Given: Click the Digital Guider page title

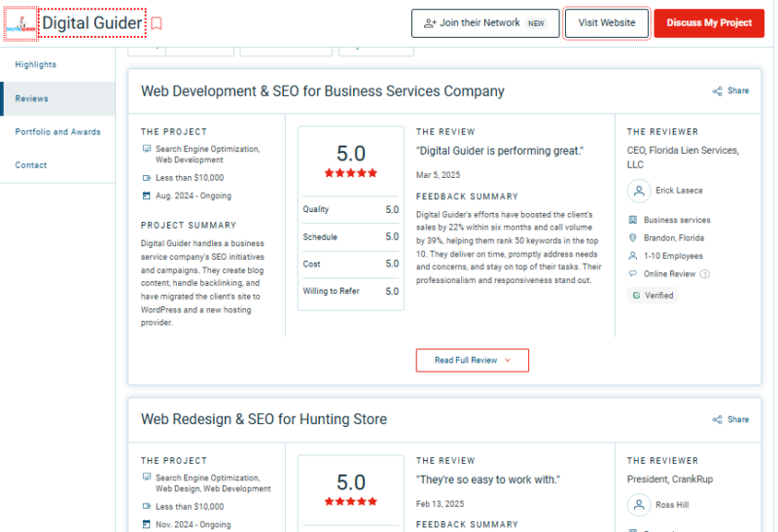Looking at the screenshot, I should click(92, 23).
